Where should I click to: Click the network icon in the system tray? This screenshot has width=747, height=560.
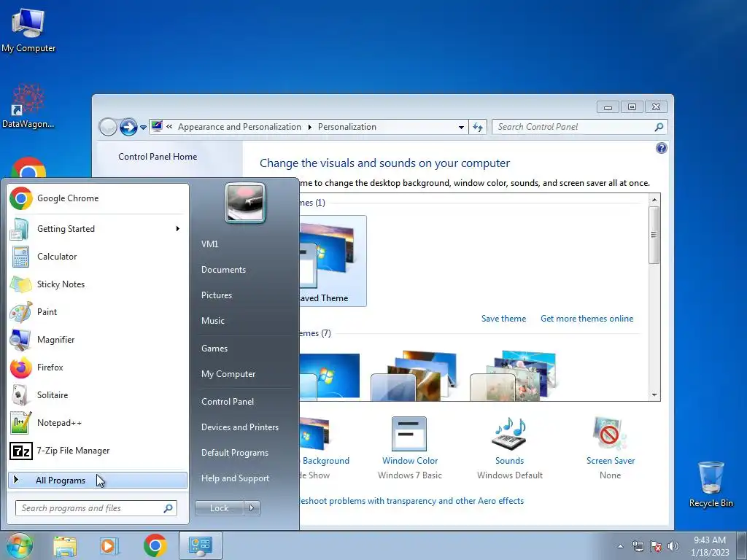[x=638, y=546]
